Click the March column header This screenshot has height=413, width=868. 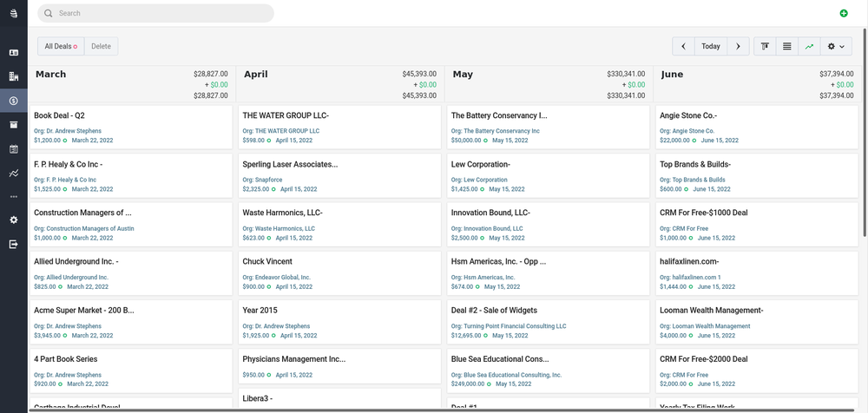51,75
